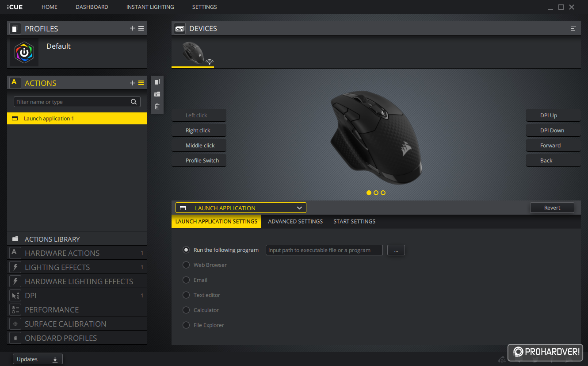Image resolution: width=588 pixels, height=366 pixels.
Task: Select Run the following program radio
Action: (x=186, y=250)
